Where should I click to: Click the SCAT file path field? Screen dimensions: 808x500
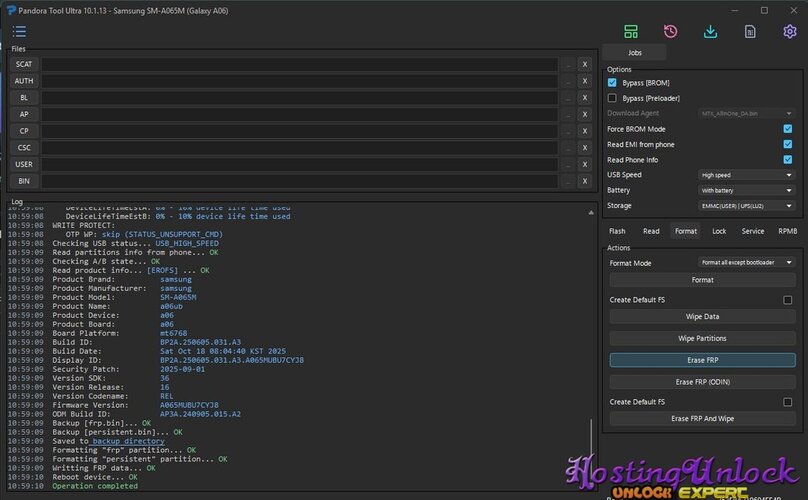click(300, 64)
